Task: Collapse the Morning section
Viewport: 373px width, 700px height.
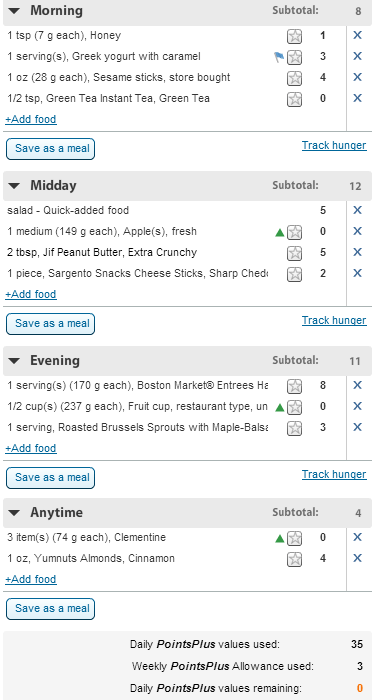Action: coord(14,11)
